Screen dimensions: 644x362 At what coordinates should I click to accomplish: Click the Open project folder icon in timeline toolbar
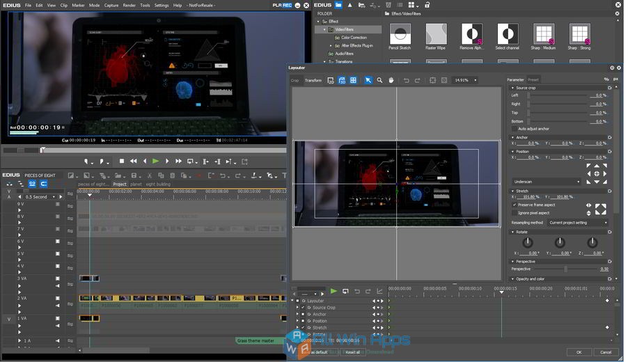(118, 175)
